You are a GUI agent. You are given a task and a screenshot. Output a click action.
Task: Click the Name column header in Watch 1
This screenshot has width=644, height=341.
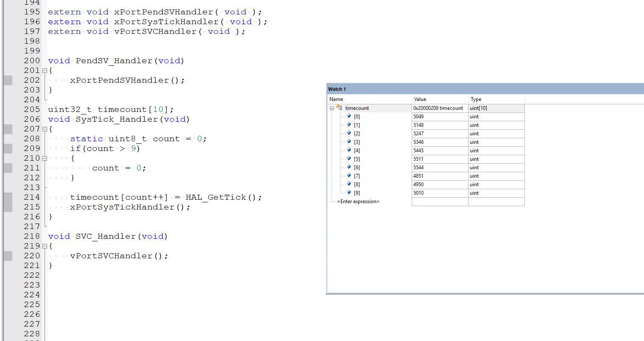coord(369,99)
